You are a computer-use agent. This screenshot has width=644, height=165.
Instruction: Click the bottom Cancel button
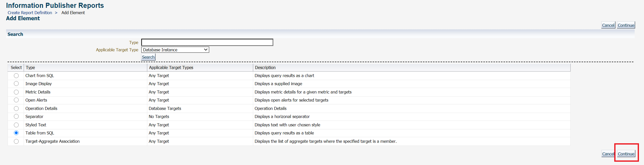tap(608, 154)
